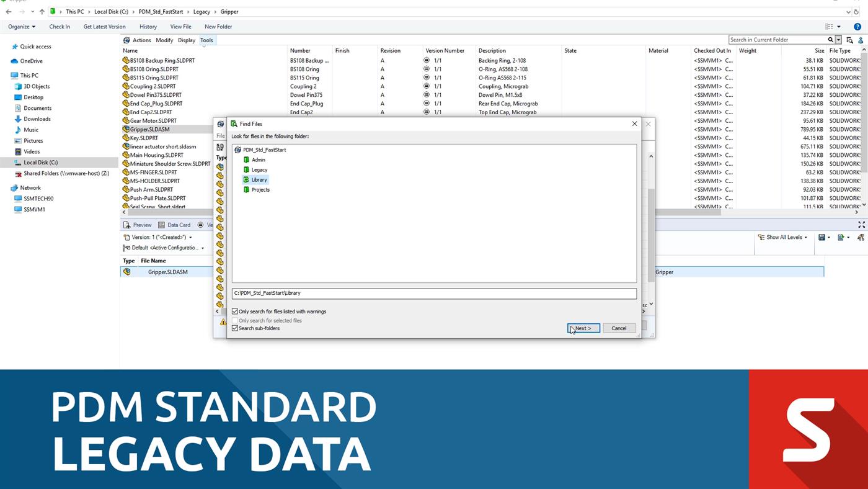Image resolution: width=868 pixels, height=489 pixels.
Task: Click Check In on the toolbar
Action: (x=60, y=27)
